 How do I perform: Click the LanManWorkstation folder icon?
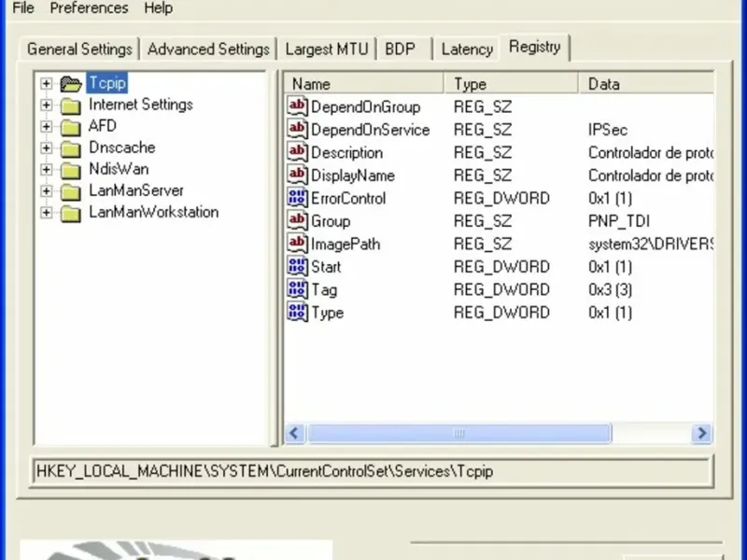coord(71,214)
